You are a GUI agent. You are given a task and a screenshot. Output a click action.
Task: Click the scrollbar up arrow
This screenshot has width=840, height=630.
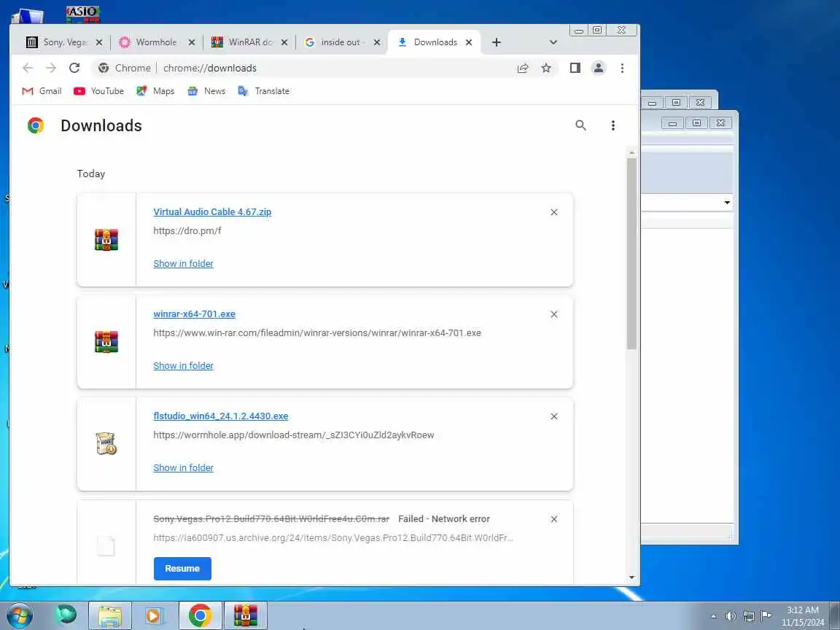(x=631, y=153)
